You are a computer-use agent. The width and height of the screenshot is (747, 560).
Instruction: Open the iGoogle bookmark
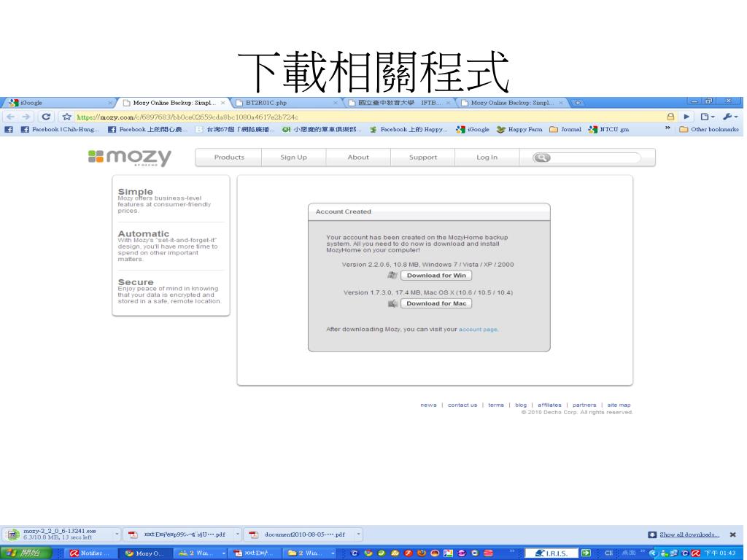pos(473,130)
